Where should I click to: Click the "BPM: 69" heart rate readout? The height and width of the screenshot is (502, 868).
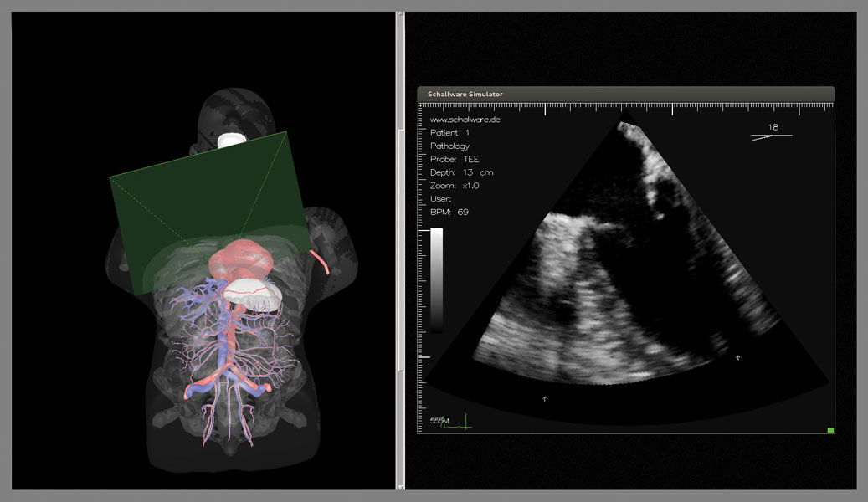point(449,212)
